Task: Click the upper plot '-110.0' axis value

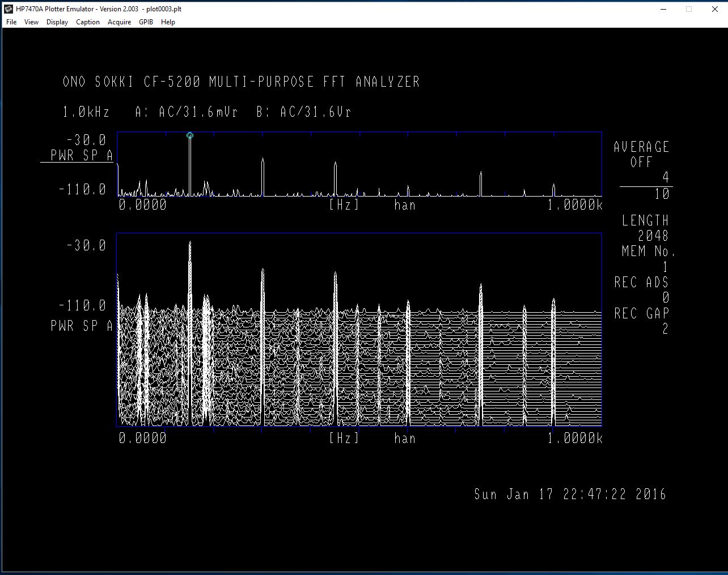Action: click(82, 189)
